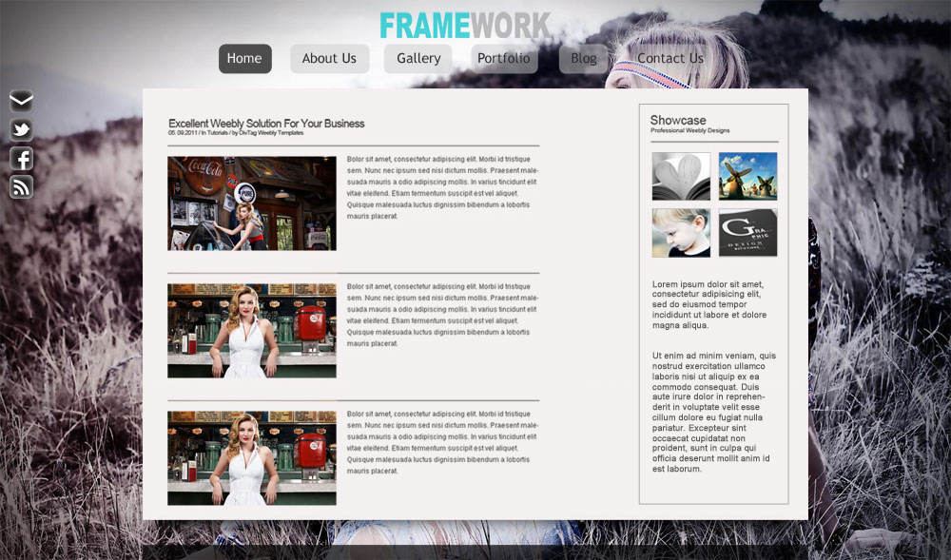Screen dimensions: 951x560
Task: Click the Twitter bird icon
Action: [x=20, y=128]
